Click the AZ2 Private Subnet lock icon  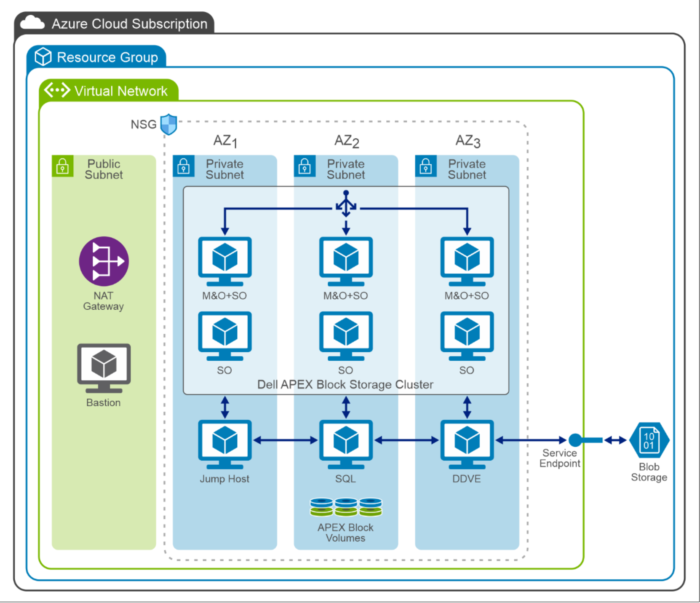[305, 166]
